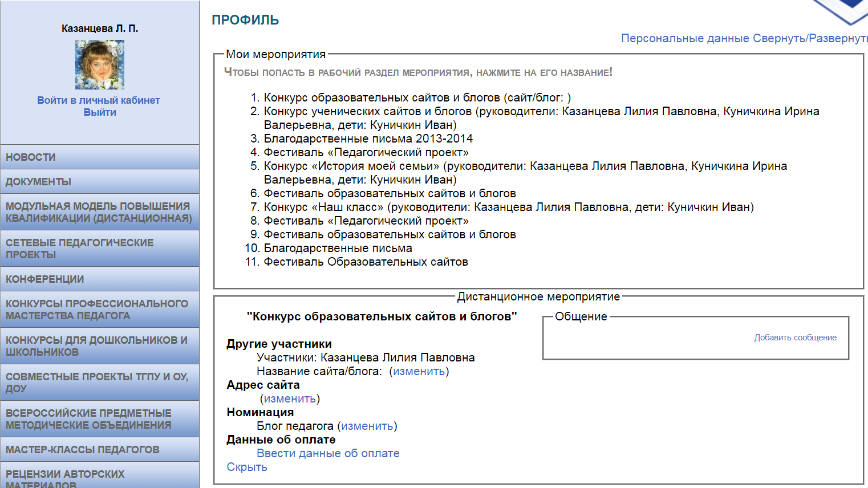Open 'Фестиваль Образовательных сайтов' event 11

click(366, 262)
